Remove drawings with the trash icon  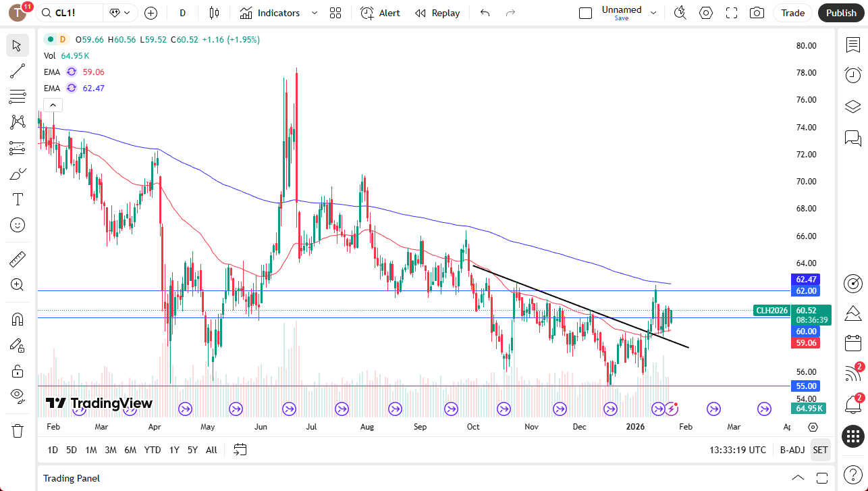pyautogui.click(x=18, y=430)
